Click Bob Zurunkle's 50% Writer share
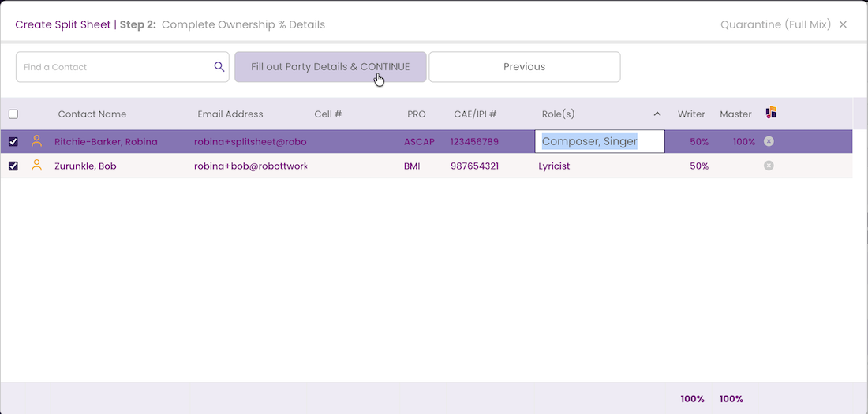Screen dimensions: 868x414 [699, 166]
